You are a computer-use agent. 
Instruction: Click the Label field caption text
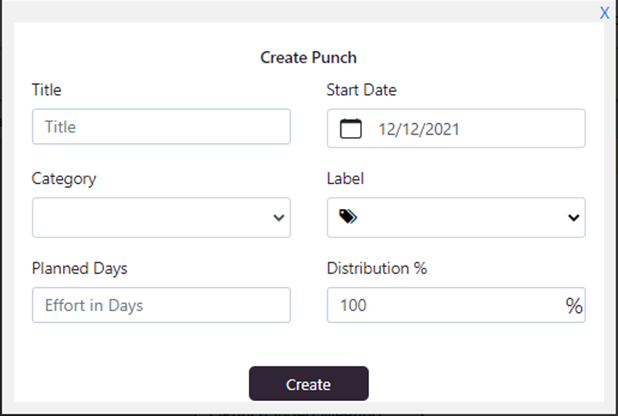(x=345, y=179)
